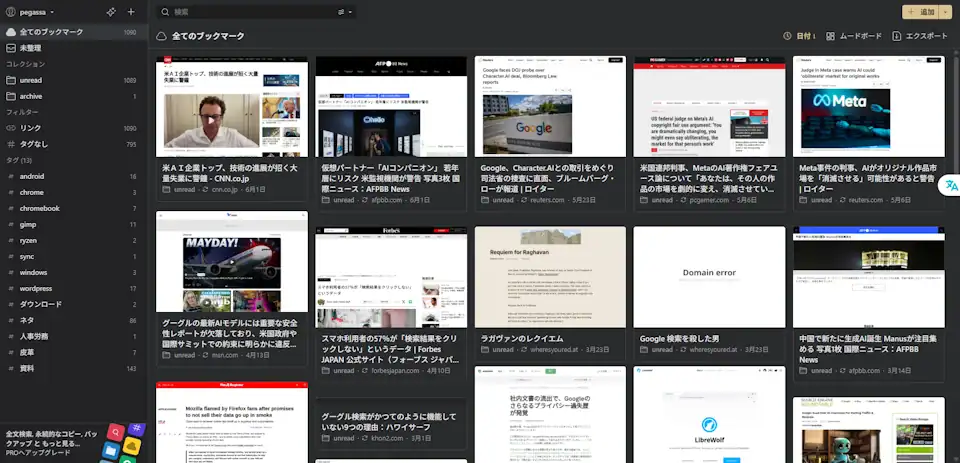Click the colorful PRO app icons cluster
The width and height of the screenshot is (960, 463).
click(122, 442)
